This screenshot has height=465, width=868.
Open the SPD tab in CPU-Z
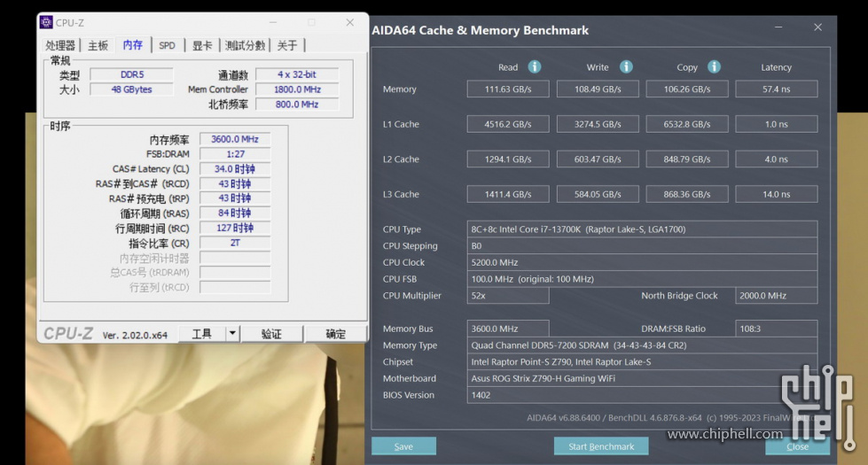click(x=167, y=45)
